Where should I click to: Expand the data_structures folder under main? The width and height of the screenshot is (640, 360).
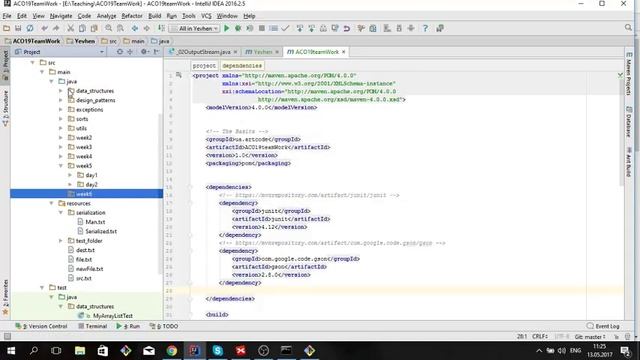click(x=61, y=91)
